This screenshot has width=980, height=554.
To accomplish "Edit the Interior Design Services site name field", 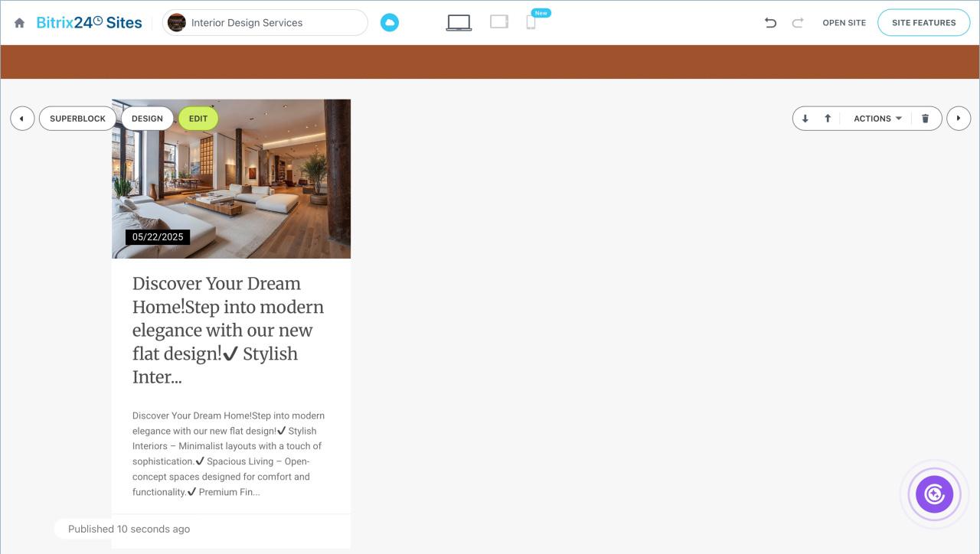I will point(265,23).
